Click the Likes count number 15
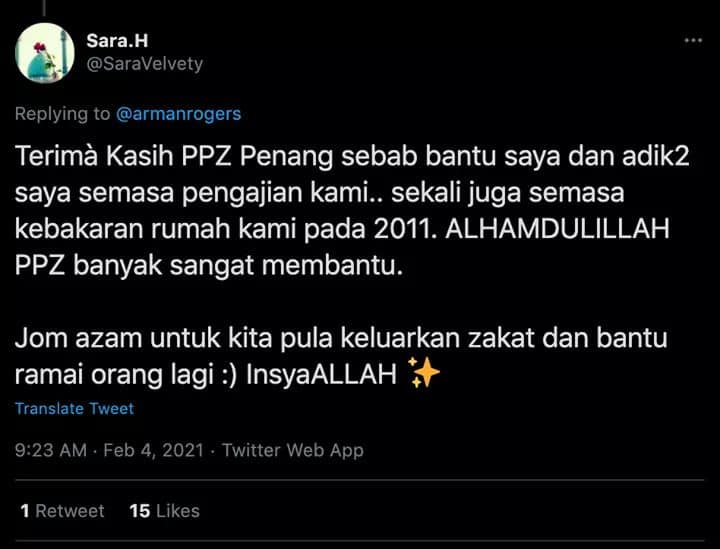This screenshot has width=720, height=549. (x=140, y=511)
